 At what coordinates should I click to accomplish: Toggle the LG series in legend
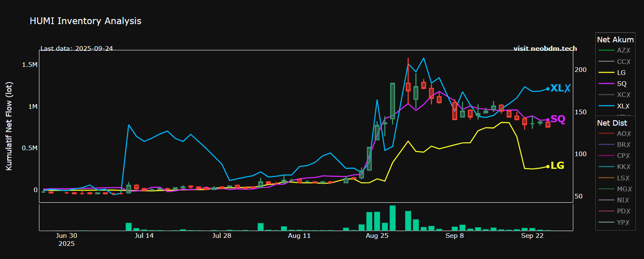pos(621,73)
